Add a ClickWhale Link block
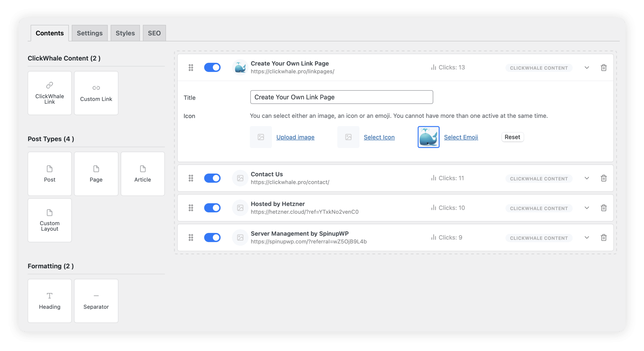The image size is (644, 351). pos(50,93)
